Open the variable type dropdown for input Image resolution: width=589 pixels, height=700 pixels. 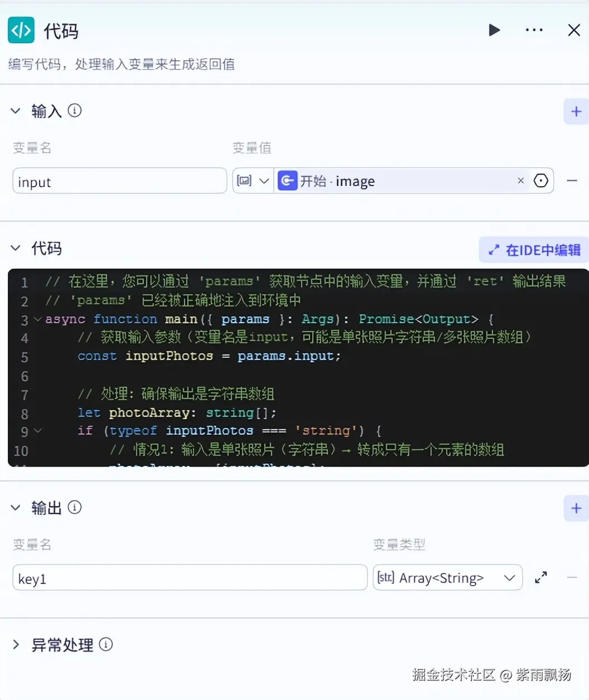253,181
